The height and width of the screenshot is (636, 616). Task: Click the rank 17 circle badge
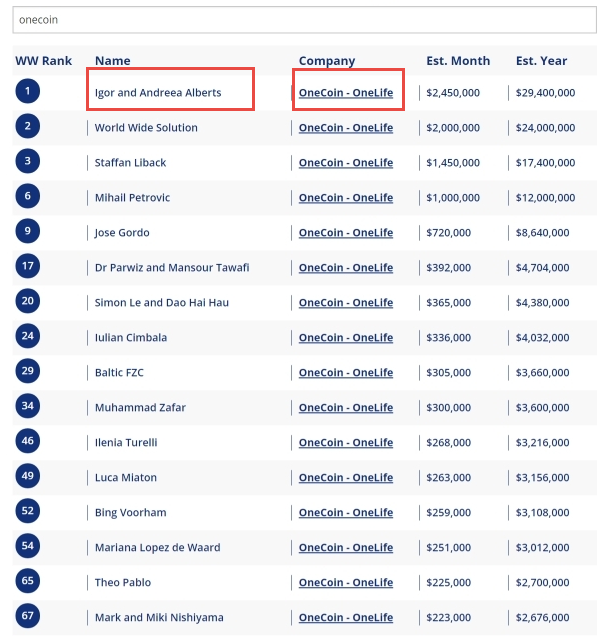(x=28, y=266)
